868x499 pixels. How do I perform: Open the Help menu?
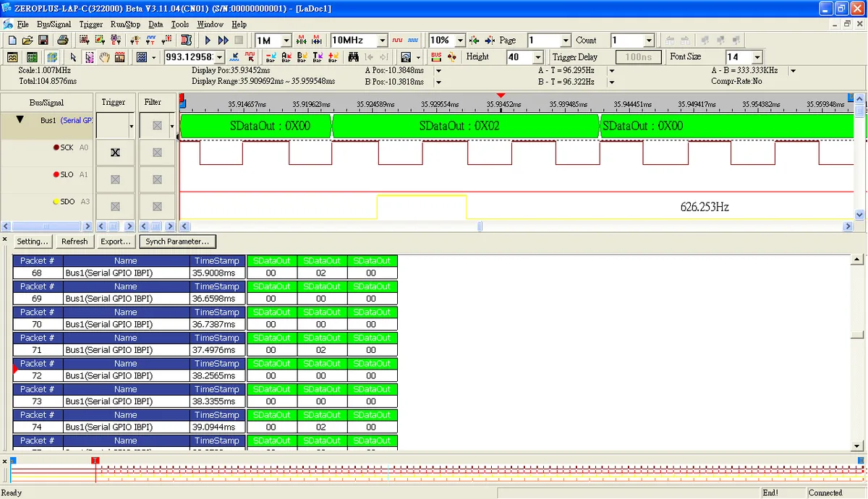tap(239, 24)
